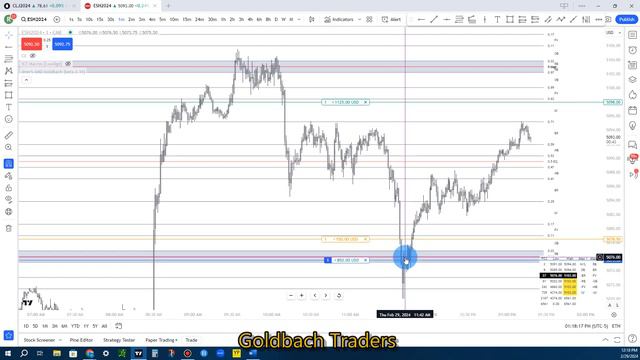Click the blue 5090.75 buy button
Viewport: 640px width, 360px height.
[62, 44]
